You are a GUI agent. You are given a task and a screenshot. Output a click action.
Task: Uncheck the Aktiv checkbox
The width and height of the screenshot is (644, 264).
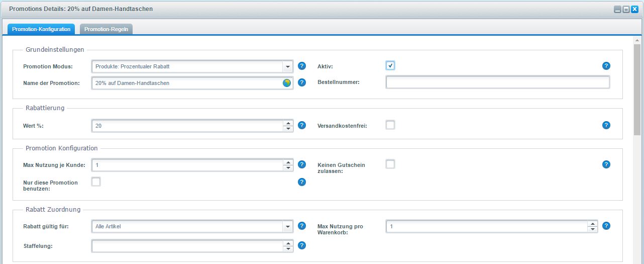point(390,65)
